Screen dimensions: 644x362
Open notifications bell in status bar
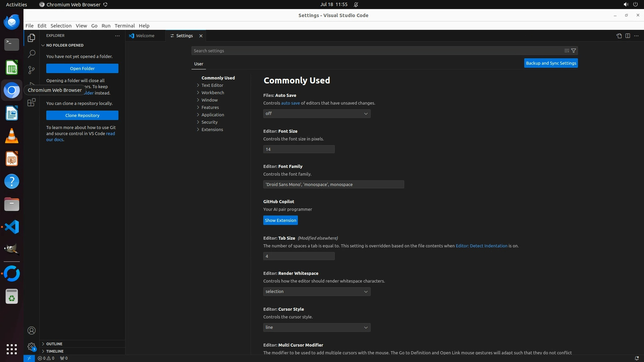(637, 358)
